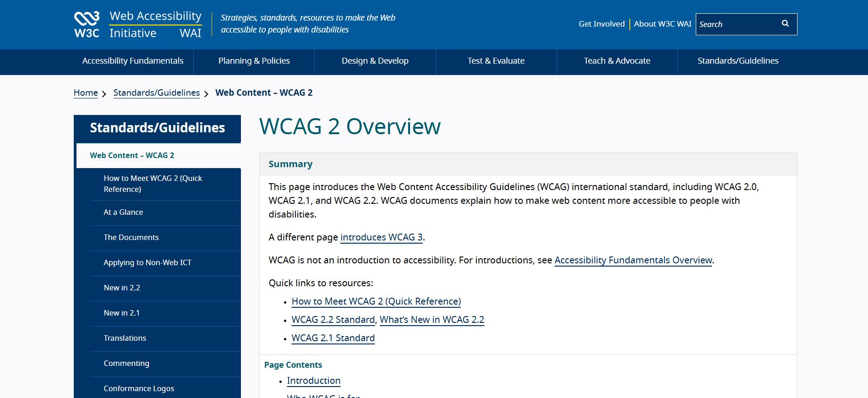Click the site tagline 'Strategies, standards, resources'
Image resolution: width=868 pixels, height=398 pixels.
(x=308, y=24)
